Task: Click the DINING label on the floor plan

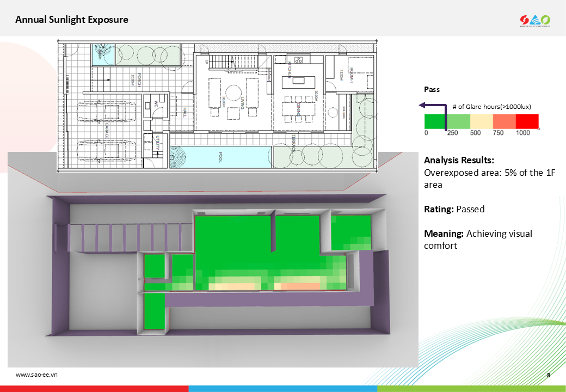Action: [299, 109]
